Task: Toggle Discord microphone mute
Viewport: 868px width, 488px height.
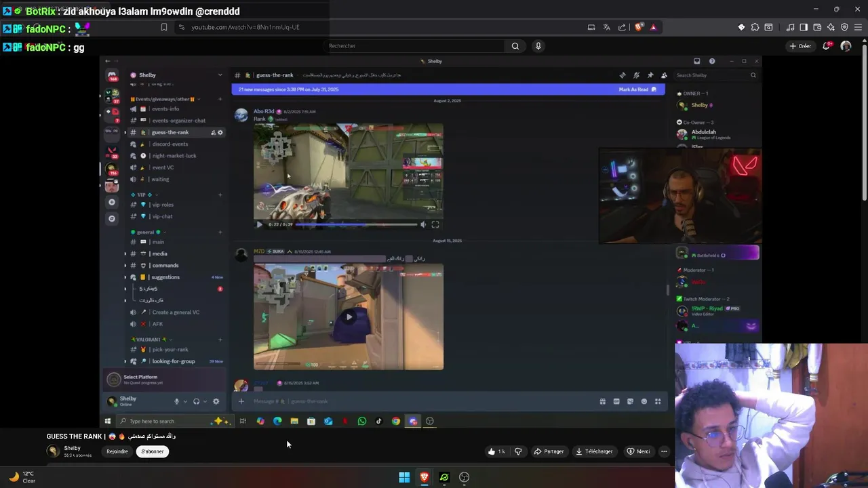Action: 176,401
